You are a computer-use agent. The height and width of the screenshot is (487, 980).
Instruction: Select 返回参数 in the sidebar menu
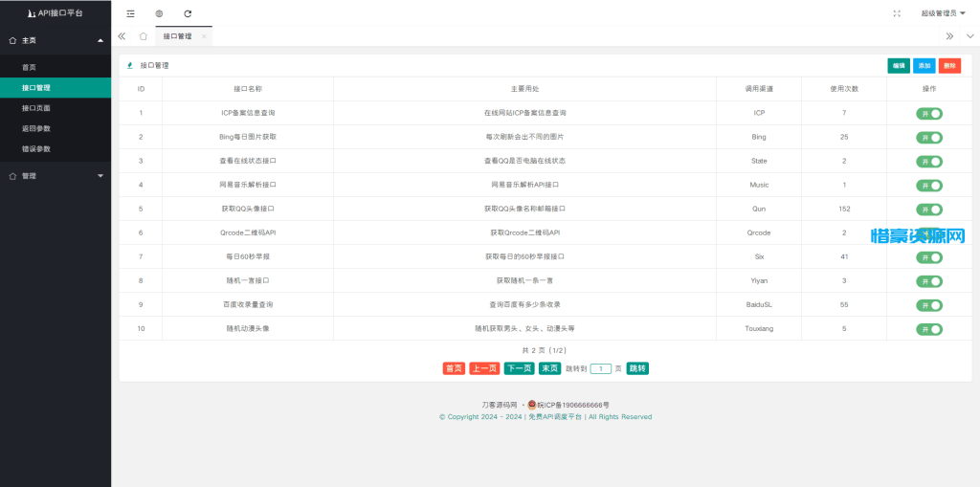pyautogui.click(x=36, y=128)
